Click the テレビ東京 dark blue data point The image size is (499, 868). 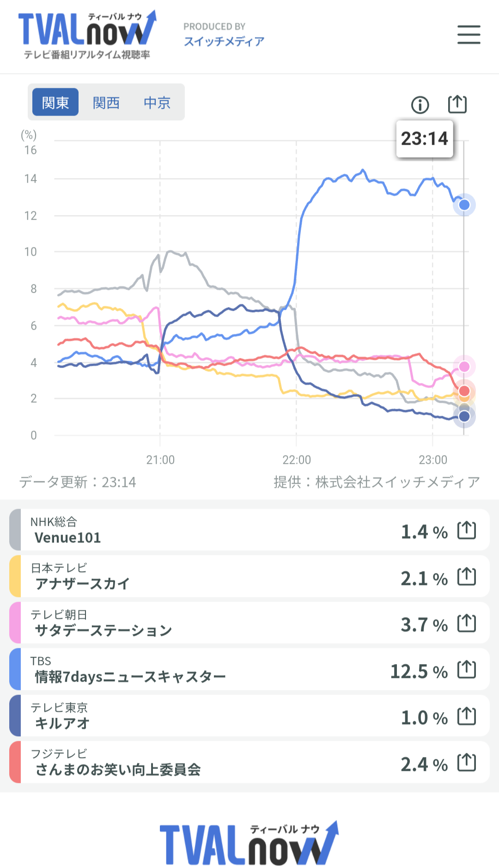pos(464,417)
